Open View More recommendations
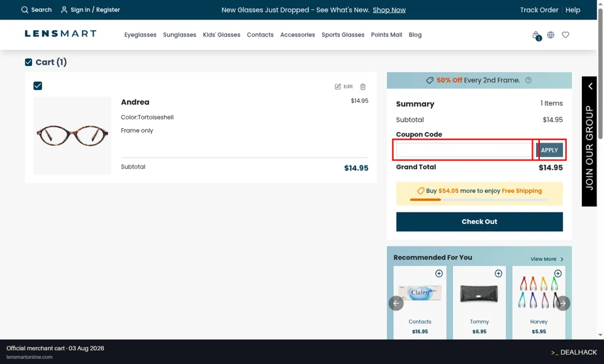This screenshot has width=604, height=364. click(547, 259)
